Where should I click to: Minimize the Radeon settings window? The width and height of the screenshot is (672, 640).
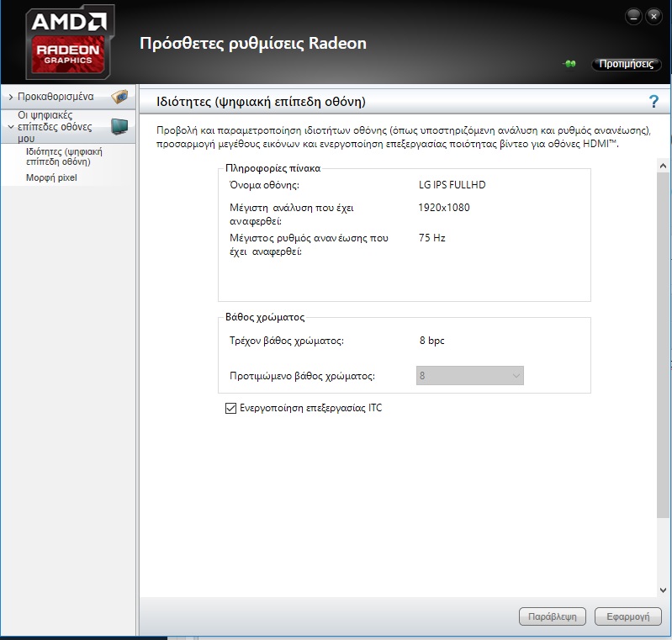[x=633, y=17]
